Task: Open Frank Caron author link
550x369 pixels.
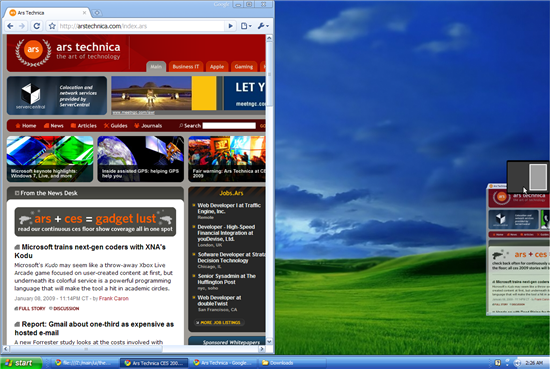Action: click(x=114, y=298)
